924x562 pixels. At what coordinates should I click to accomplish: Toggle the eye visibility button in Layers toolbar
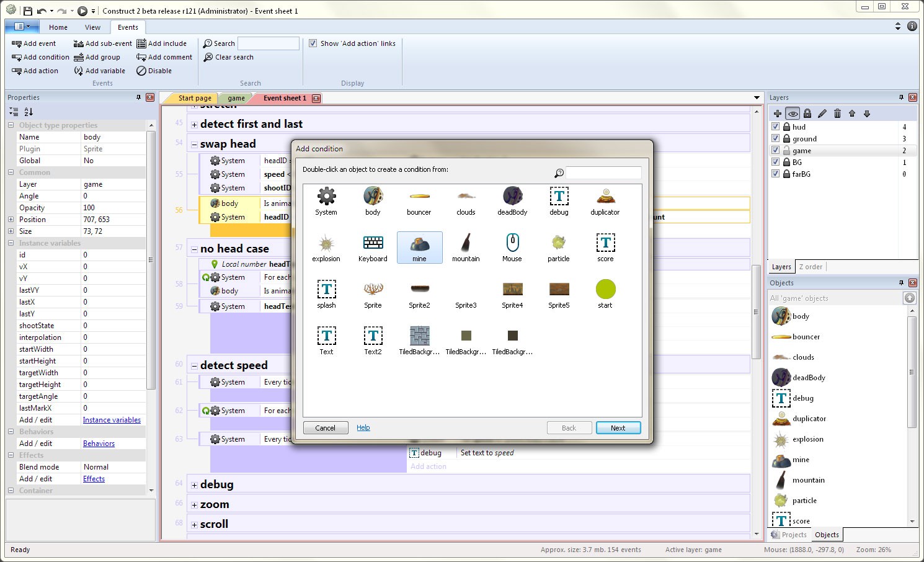coord(793,114)
